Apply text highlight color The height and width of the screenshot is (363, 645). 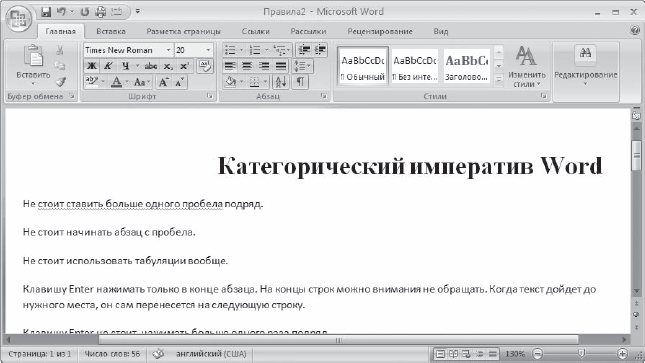click(x=91, y=82)
